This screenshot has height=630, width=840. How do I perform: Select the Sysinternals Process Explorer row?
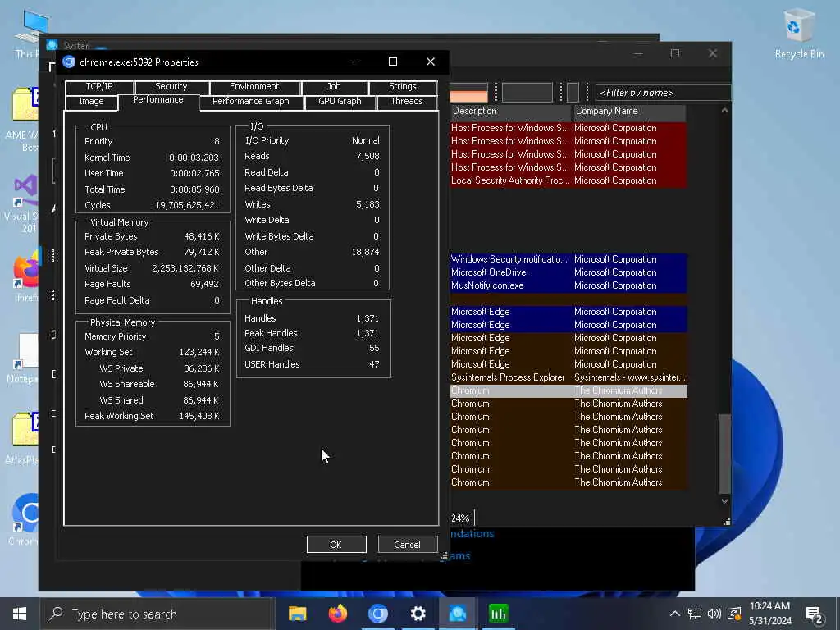coord(568,377)
